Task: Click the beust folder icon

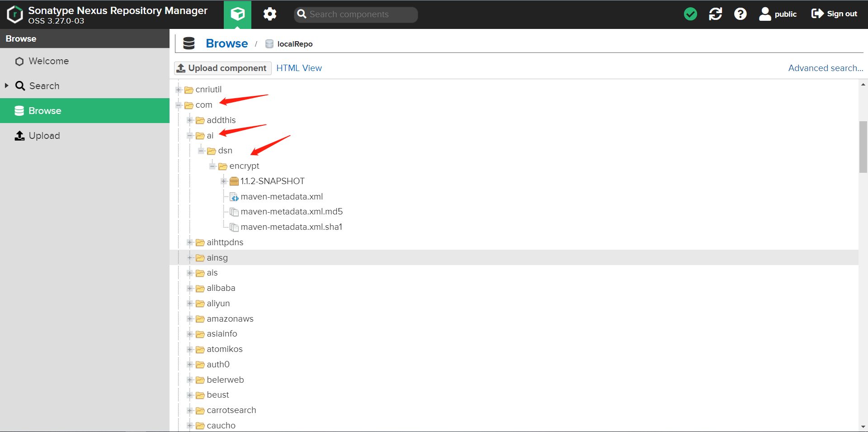Action: click(x=200, y=395)
